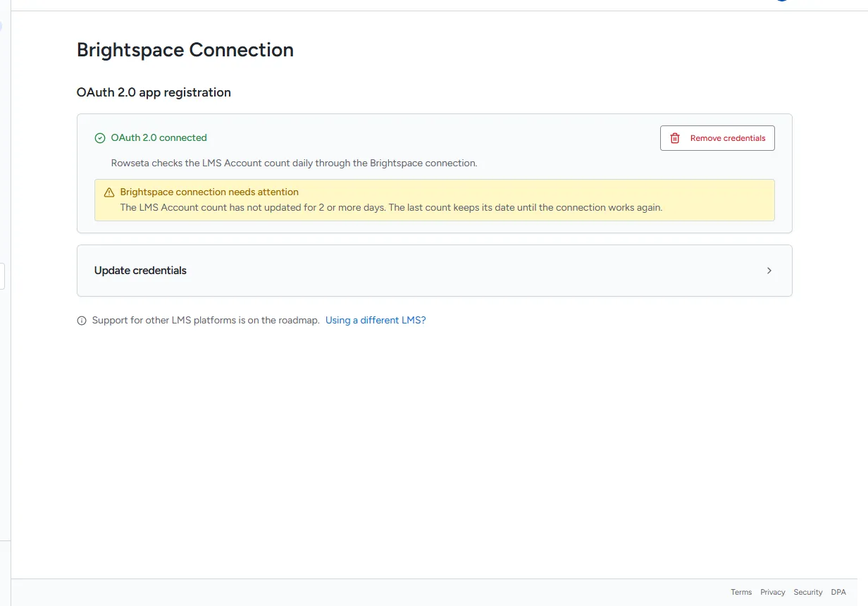Viewport: 868px width, 606px height.
Task: Click the trash icon in Remove credentials
Action: (x=675, y=138)
